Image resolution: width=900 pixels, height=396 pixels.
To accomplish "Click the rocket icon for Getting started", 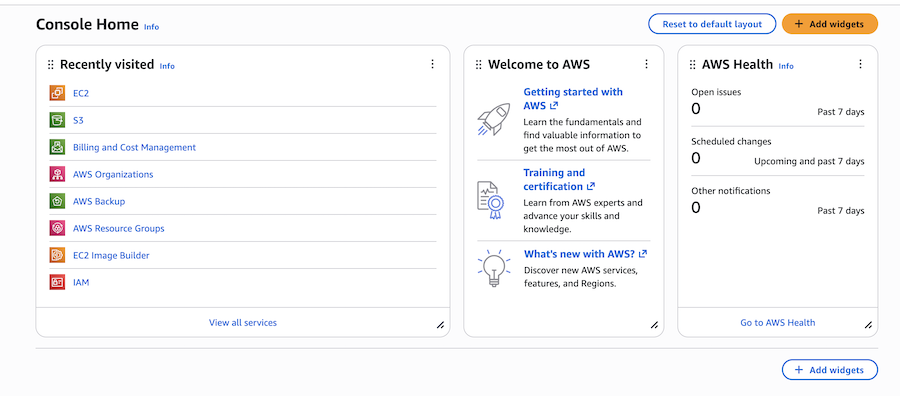I will [x=494, y=119].
